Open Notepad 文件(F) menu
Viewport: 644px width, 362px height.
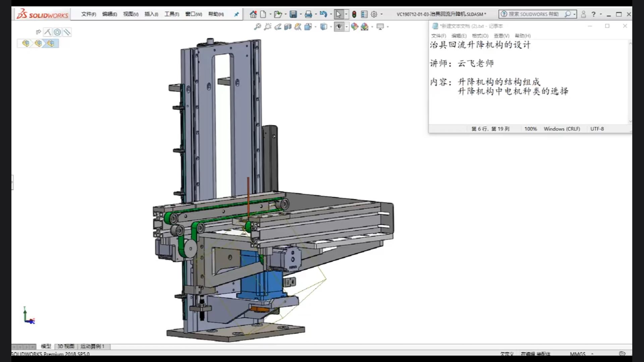pos(439,36)
